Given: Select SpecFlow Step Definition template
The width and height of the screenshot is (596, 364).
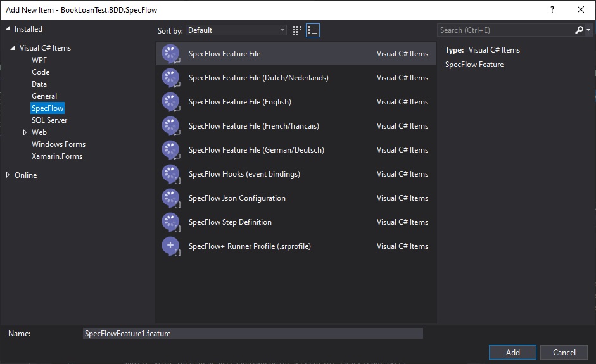Looking at the screenshot, I should [x=296, y=222].
